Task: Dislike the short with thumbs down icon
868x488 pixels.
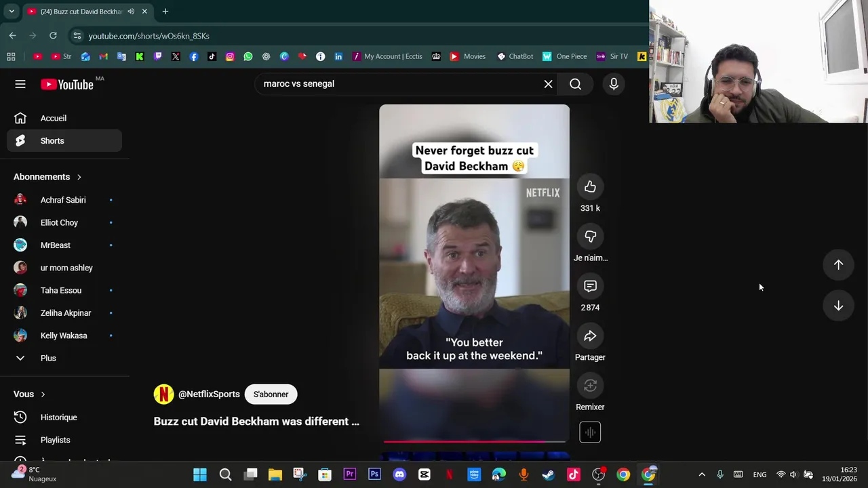Action: [590, 237]
